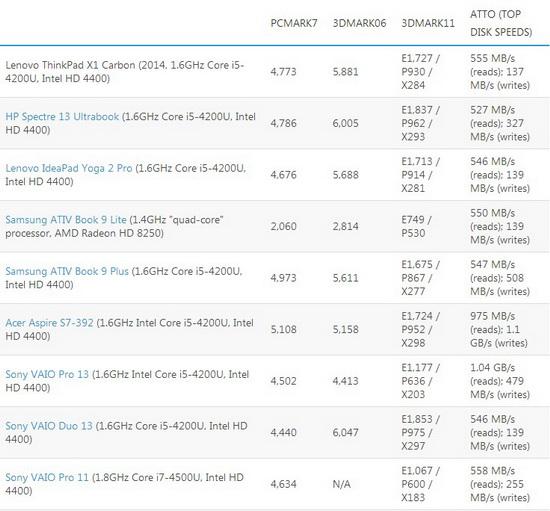Select 3DMark06 value 5,688
Viewport: 550px width, 511px height.
click(346, 175)
